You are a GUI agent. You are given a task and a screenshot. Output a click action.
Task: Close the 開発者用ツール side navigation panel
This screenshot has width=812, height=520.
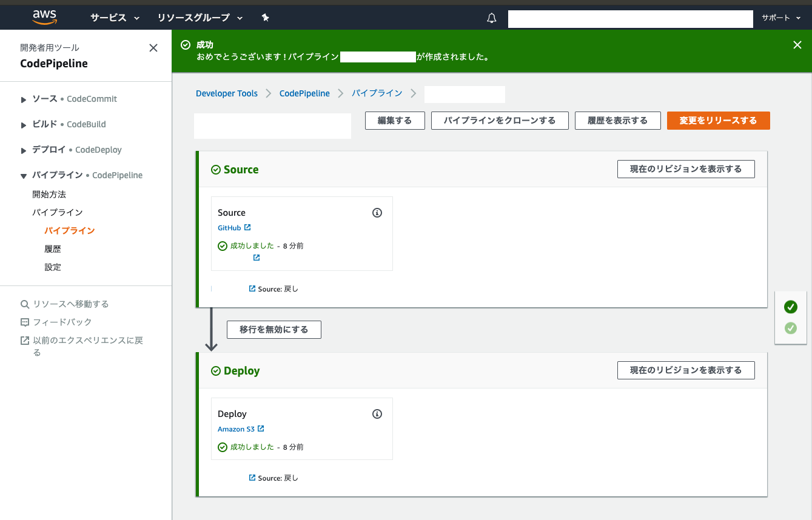coord(153,48)
